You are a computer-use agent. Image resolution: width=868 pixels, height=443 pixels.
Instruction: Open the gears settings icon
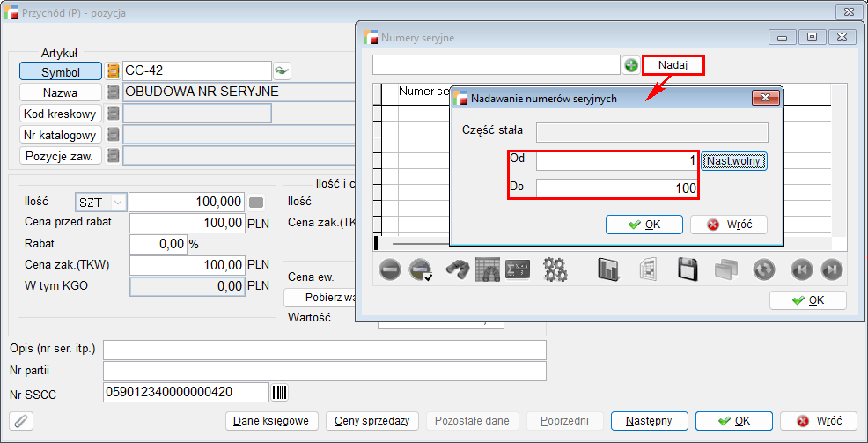coord(555,269)
